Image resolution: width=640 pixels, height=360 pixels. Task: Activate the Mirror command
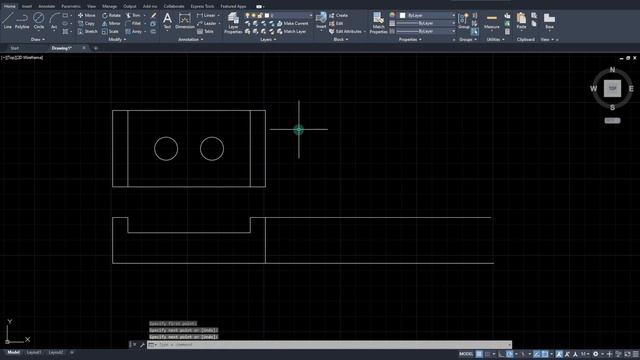(x=111, y=23)
